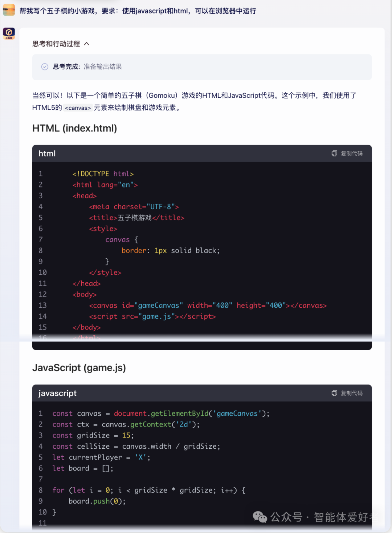The height and width of the screenshot is (533, 392).
Task: Click the canvas id="gameCanvas" code line
Action: pyautogui.click(x=208, y=305)
